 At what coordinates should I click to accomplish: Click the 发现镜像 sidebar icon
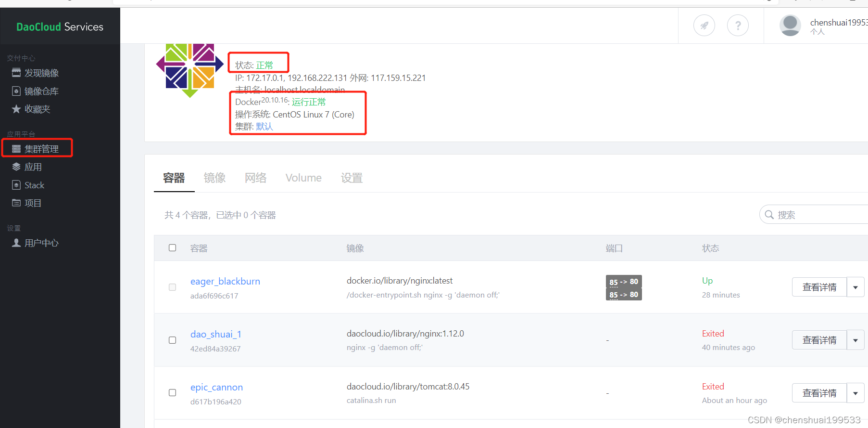[x=16, y=73]
